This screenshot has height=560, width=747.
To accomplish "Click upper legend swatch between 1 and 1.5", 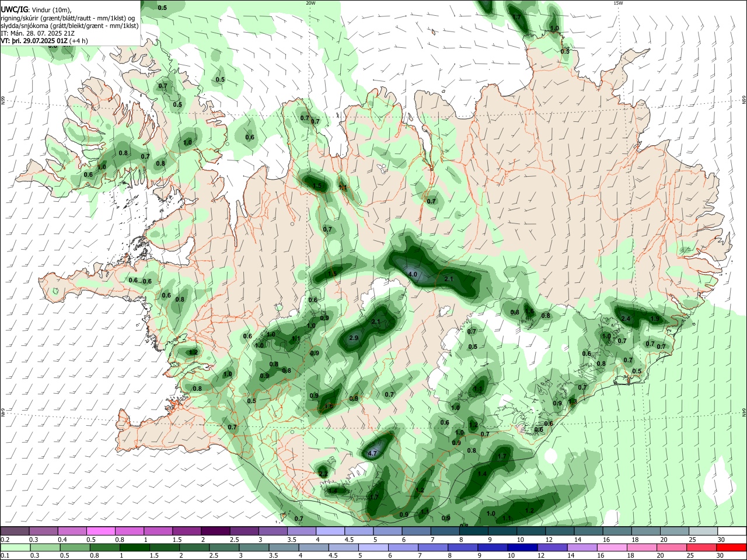I will pyautogui.click(x=158, y=531).
